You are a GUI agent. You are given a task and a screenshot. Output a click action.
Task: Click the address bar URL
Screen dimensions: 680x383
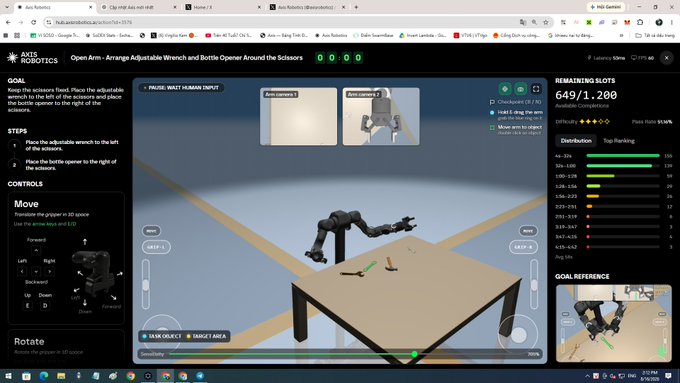pos(94,22)
